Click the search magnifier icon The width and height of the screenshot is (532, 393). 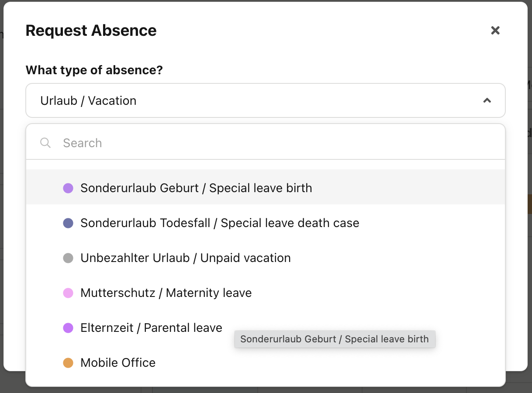(45, 143)
